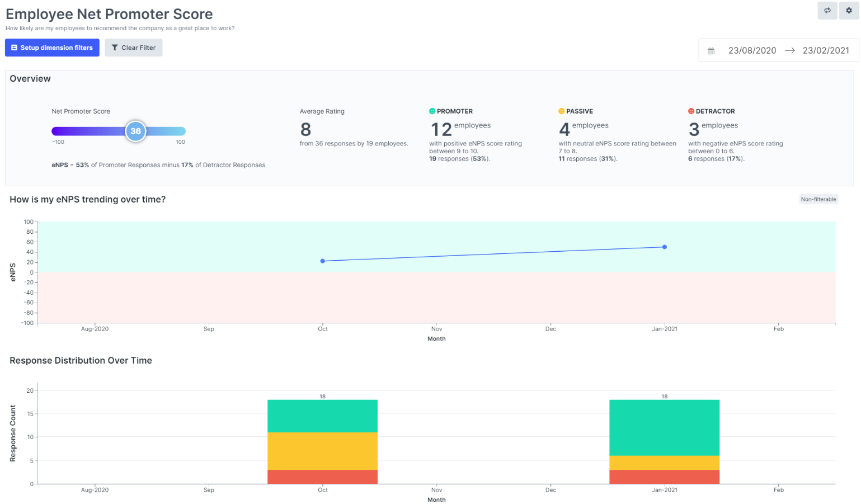Click the Non-filterable badge

[818, 199]
